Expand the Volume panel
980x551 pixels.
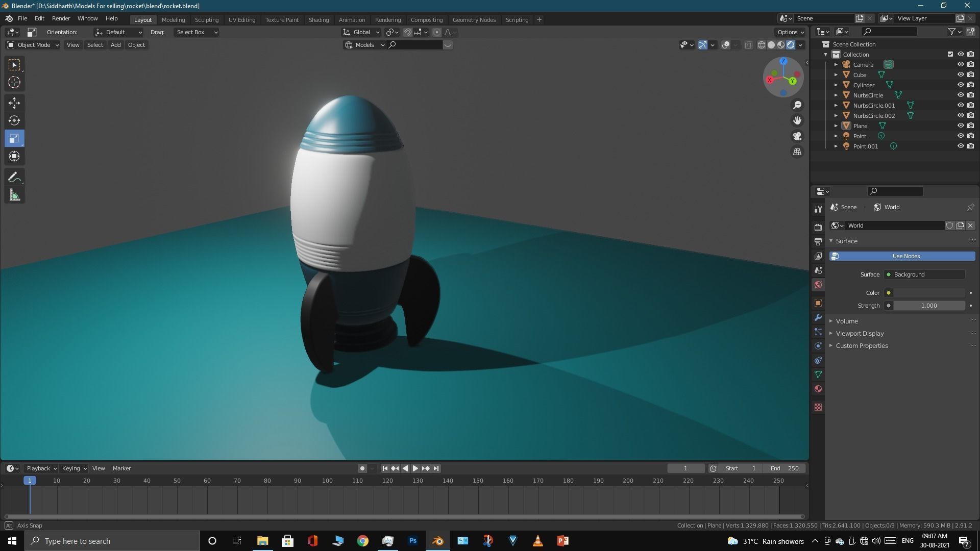click(847, 321)
